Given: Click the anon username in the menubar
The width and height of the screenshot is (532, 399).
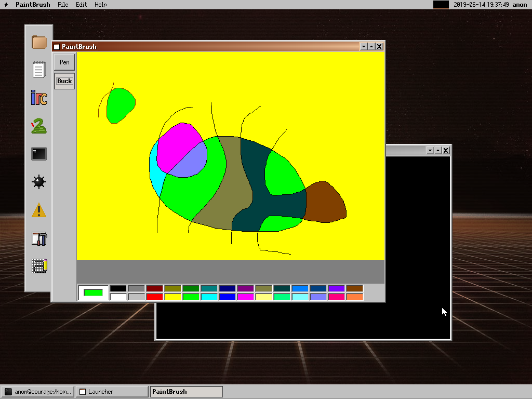Looking at the screenshot, I should [520, 4].
